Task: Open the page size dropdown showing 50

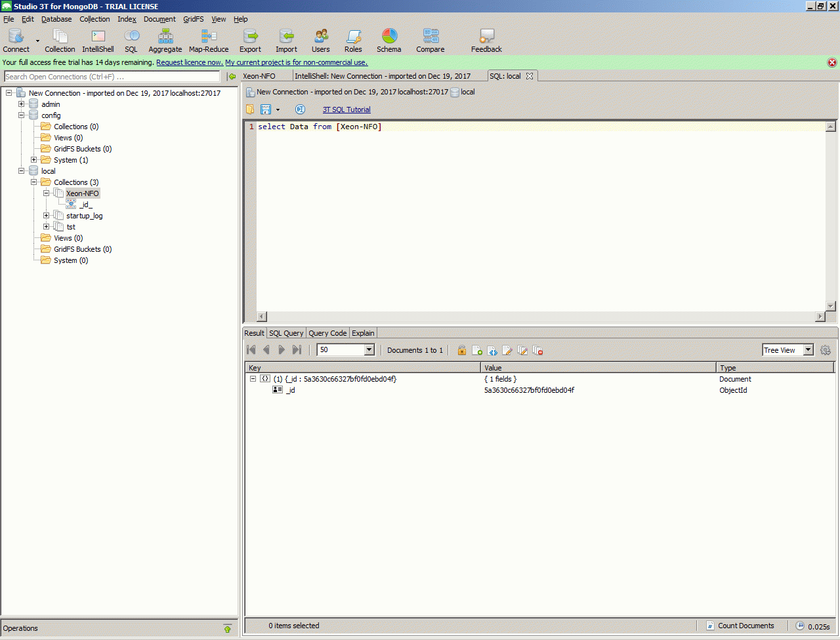Action: 369,350
